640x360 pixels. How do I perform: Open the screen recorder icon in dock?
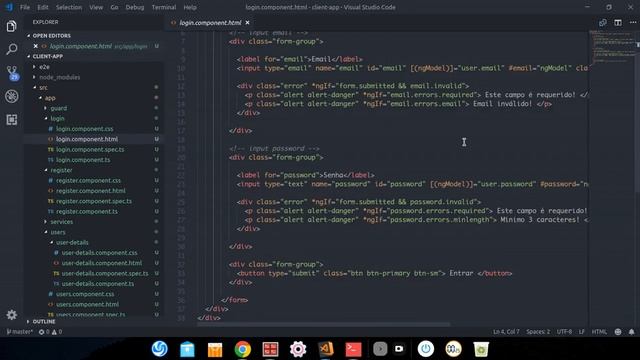pos(399,349)
